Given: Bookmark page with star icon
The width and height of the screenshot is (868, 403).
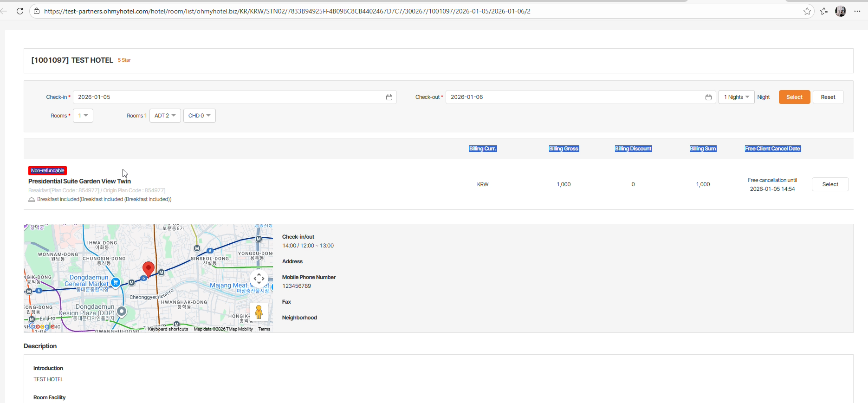Looking at the screenshot, I should (807, 11).
